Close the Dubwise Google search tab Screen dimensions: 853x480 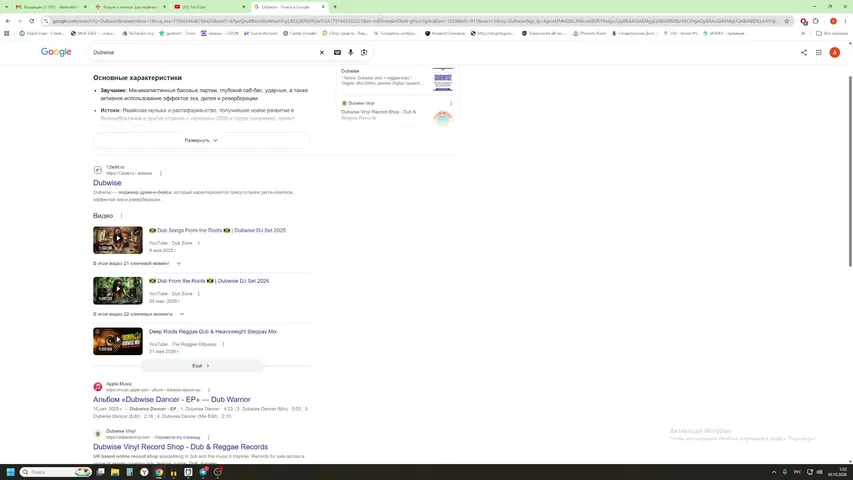click(x=323, y=7)
